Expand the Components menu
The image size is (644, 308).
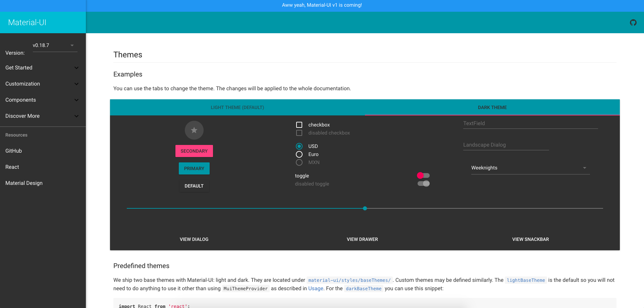[43, 100]
